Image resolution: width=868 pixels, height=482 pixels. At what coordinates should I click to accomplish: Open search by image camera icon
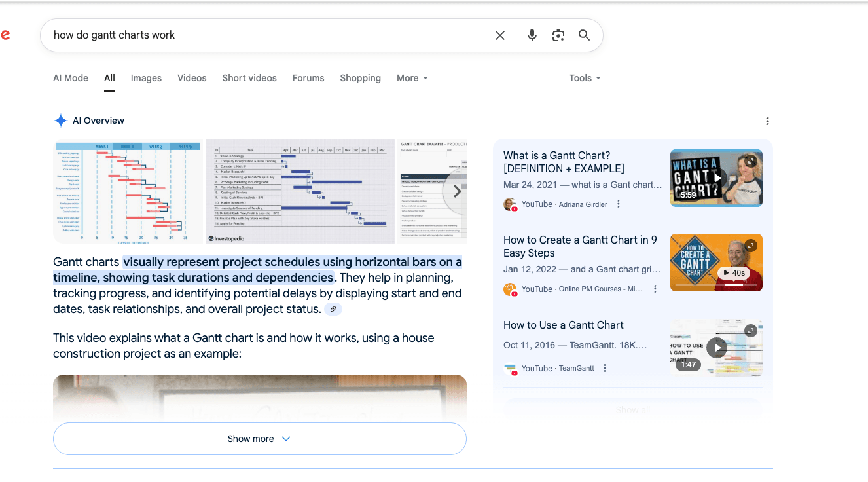tap(558, 35)
